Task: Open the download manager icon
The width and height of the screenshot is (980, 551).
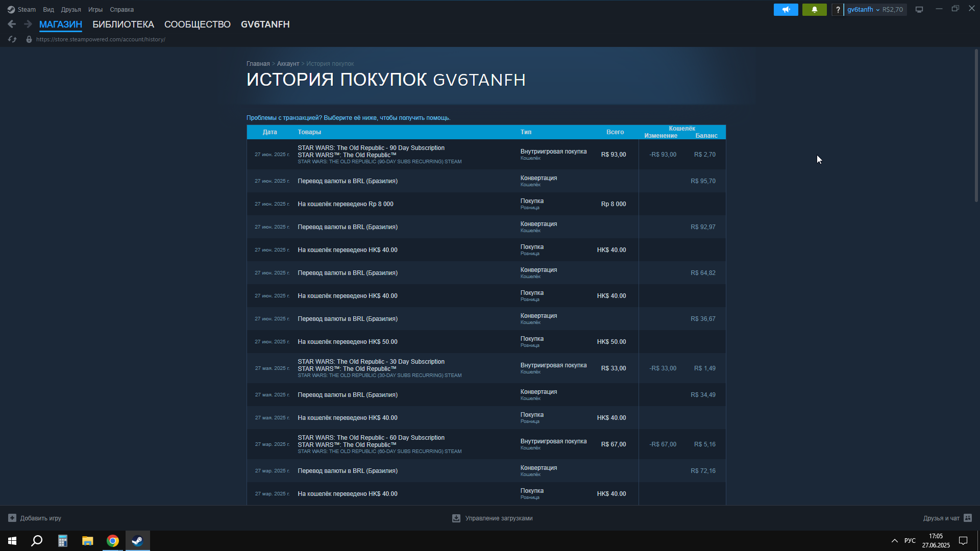Action: pyautogui.click(x=456, y=518)
